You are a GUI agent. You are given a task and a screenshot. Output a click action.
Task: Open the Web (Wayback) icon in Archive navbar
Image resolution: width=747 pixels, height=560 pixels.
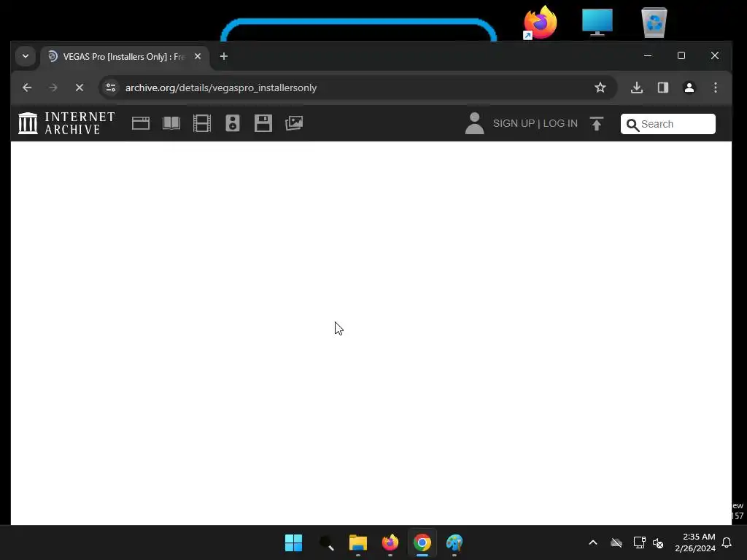pyautogui.click(x=141, y=123)
